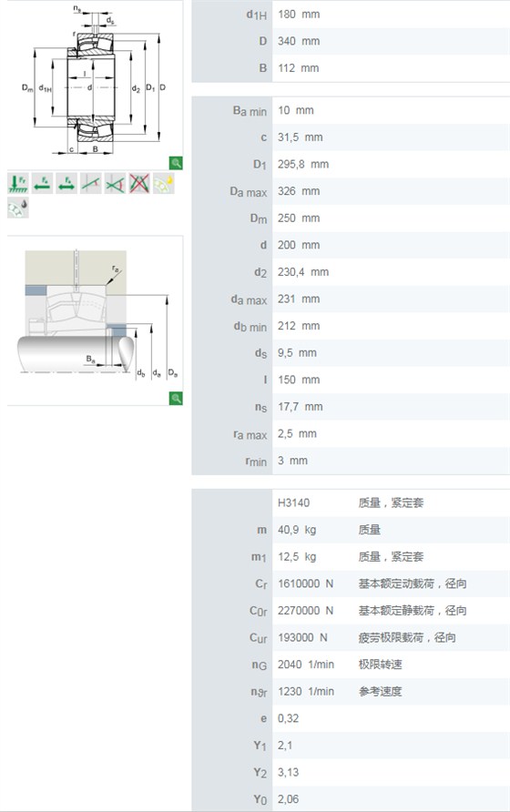Click the Da max symbol label
Image resolution: width=510 pixels, height=812 pixels.
[x=249, y=191]
